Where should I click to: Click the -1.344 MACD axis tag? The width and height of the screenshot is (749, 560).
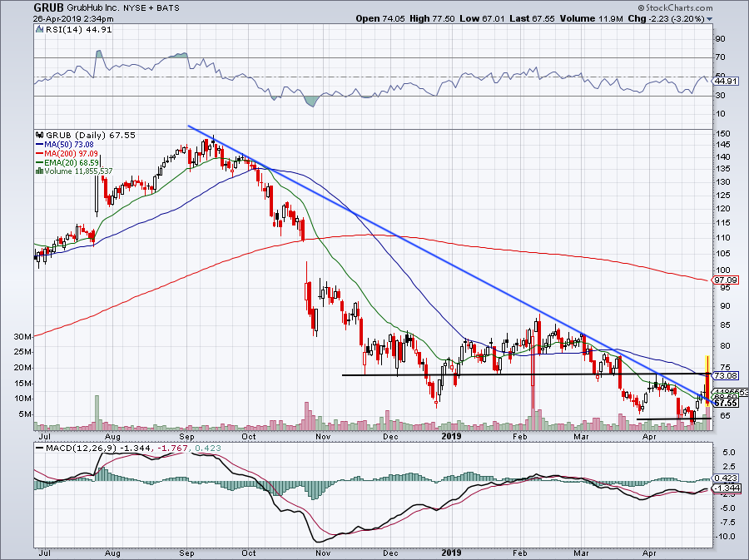point(727,488)
